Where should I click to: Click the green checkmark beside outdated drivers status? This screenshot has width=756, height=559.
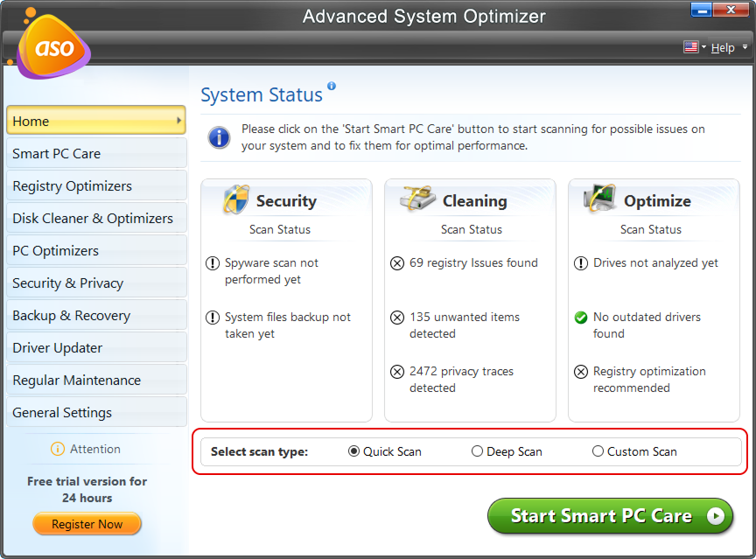point(581,318)
